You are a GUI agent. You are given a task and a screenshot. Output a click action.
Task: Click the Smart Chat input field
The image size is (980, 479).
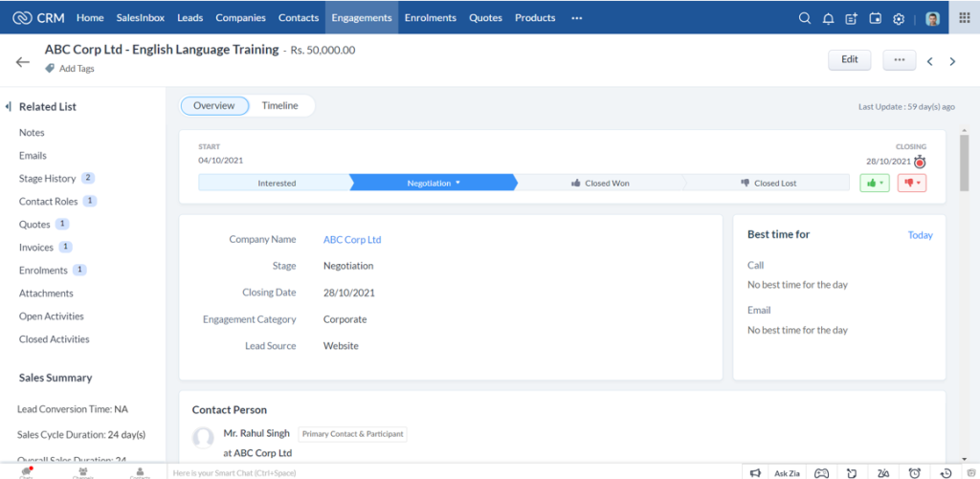click(x=453, y=473)
